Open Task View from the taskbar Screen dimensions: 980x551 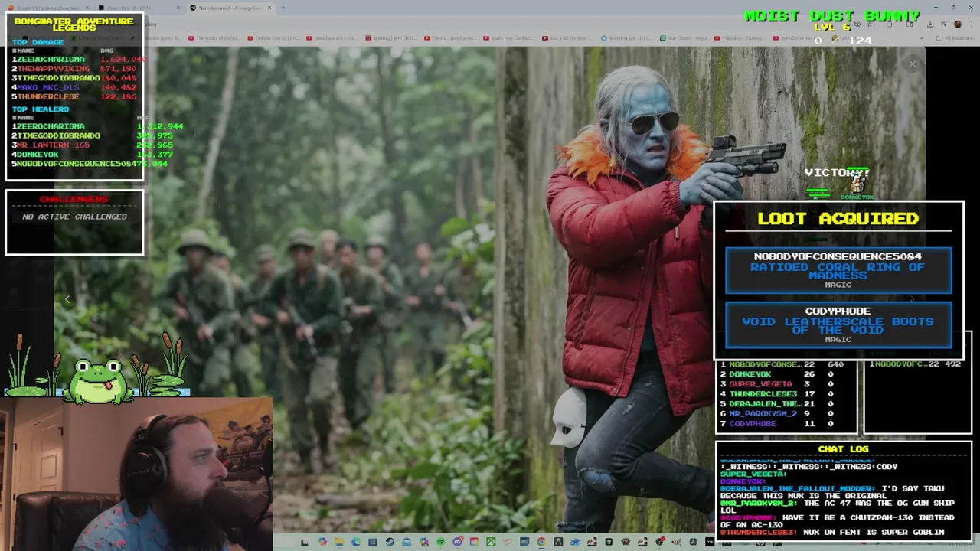(304, 543)
